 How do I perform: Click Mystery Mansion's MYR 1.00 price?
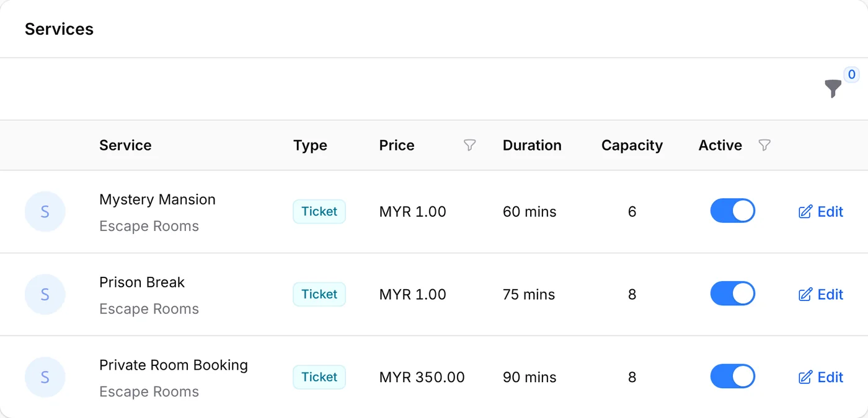pyautogui.click(x=413, y=212)
